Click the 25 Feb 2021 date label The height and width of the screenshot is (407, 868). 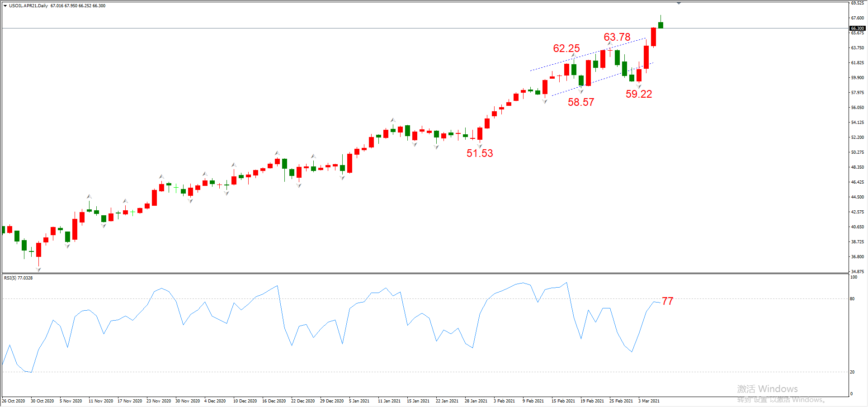tap(621, 401)
